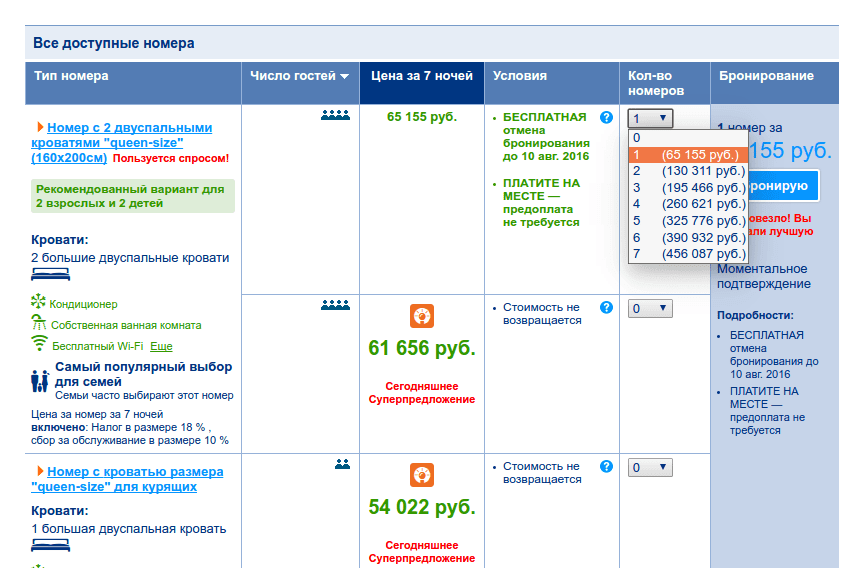The image size is (859, 568).
Task: Click the four-guests occupancy icon in first row
Action: coord(335,116)
